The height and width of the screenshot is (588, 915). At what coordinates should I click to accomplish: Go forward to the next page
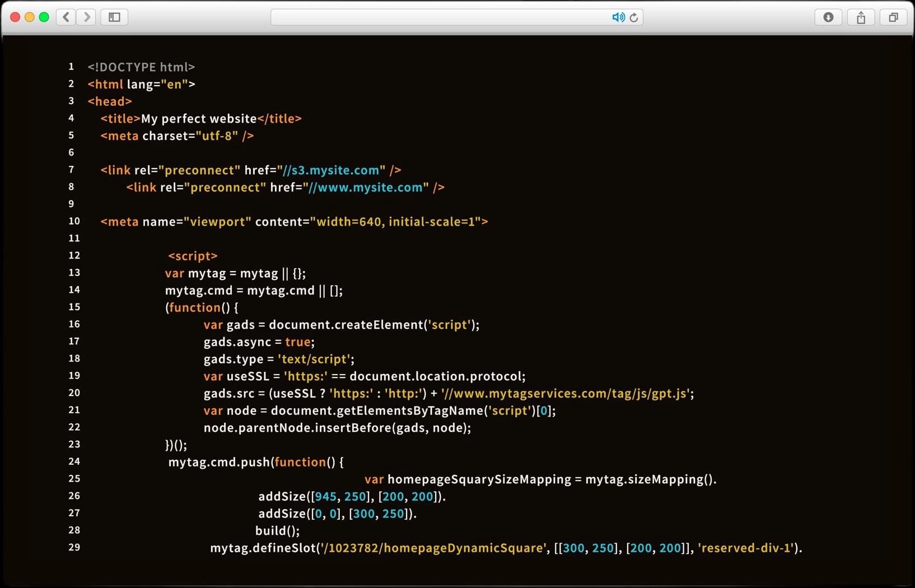click(86, 17)
